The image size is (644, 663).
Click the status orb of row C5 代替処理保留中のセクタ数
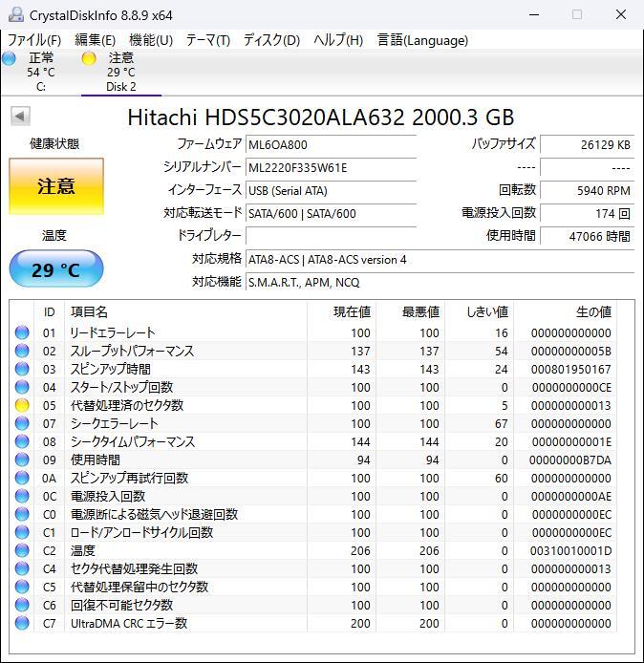click(22, 587)
